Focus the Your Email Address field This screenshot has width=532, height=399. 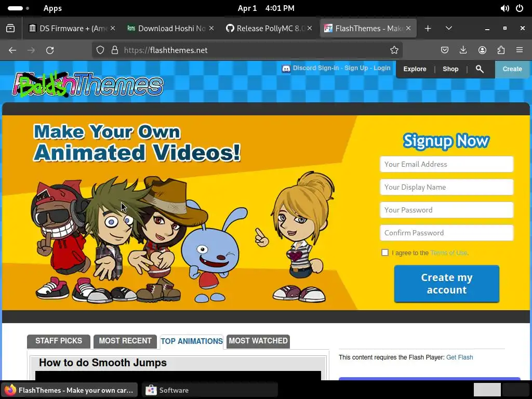tap(446, 164)
